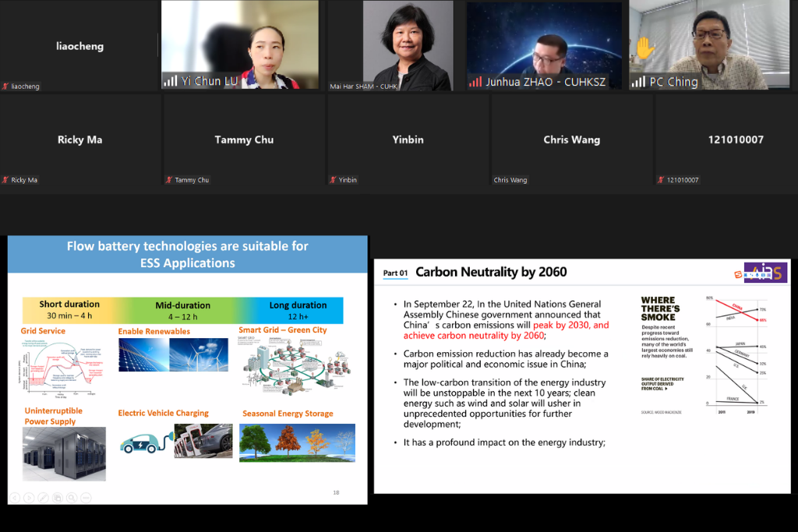Click the signal bars icon for Yi Chun LU
Screen dimensions: 798x532
[x=170, y=81]
